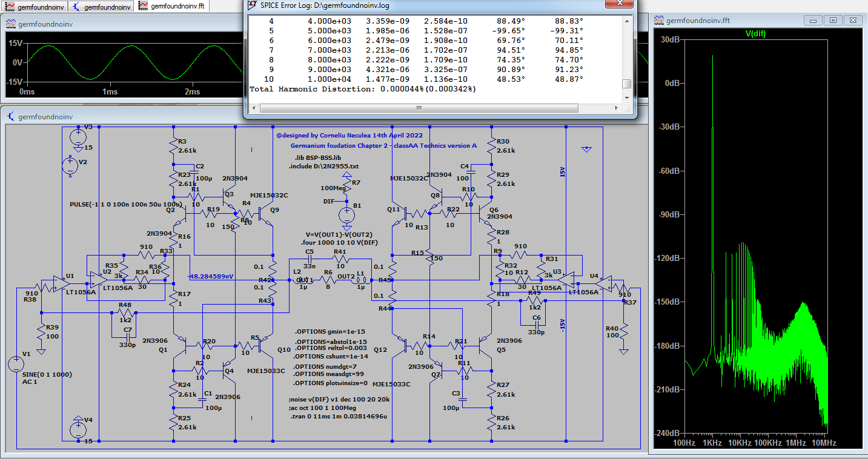Image resolution: width=868 pixels, height=459 pixels.
Task: Click the .OPTIONS gmin=1e-15 directive
Action: click(x=330, y=332)
